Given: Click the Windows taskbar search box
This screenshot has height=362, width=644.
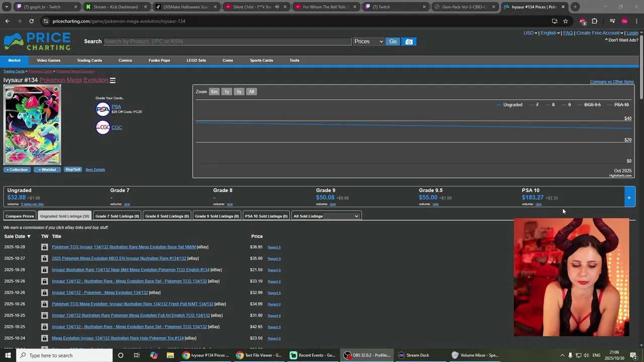Looking at the screenshot, I should pyautogui.click(x=64, y=355).
